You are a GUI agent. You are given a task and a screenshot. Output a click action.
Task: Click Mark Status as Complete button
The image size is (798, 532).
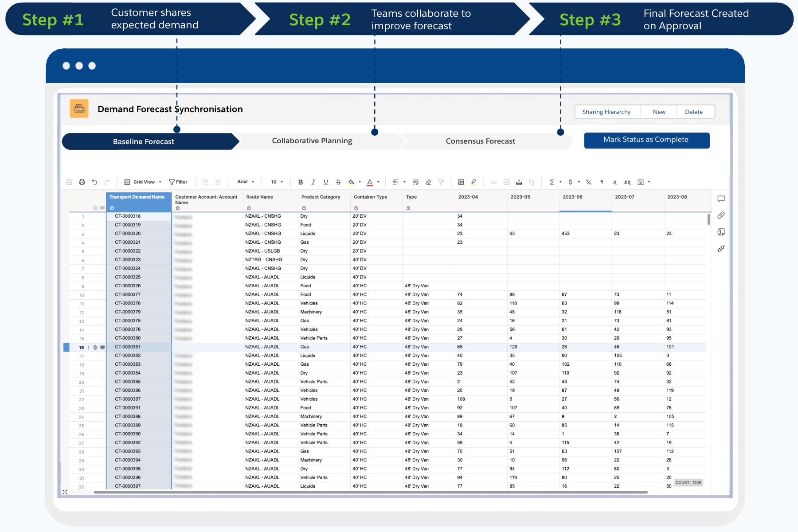click(x=646, y=140)
